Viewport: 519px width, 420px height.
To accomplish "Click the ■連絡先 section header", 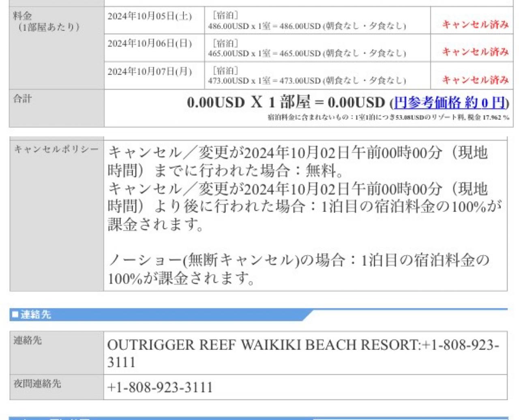I will 32,314.
